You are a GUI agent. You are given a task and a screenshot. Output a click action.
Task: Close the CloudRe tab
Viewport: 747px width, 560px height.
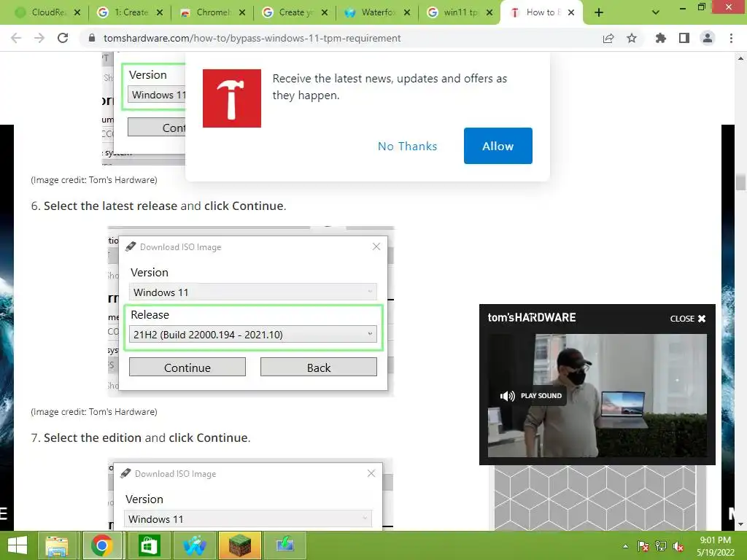click(77, 12)
